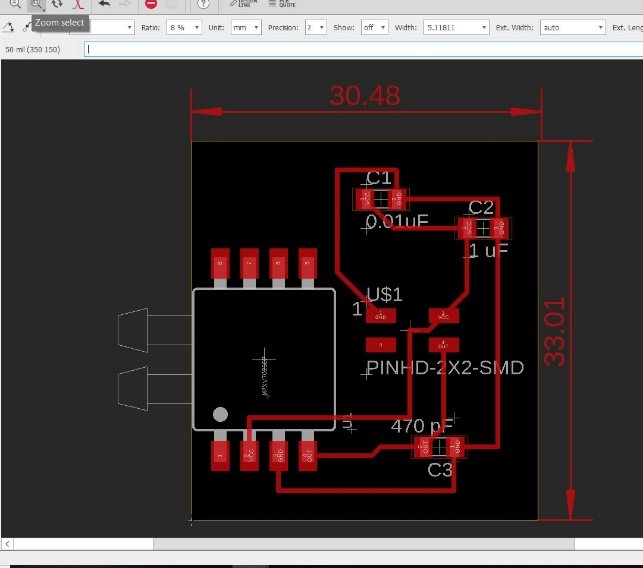Open the Precision dropdown
The image size is (643, 568).
[316, 27]
